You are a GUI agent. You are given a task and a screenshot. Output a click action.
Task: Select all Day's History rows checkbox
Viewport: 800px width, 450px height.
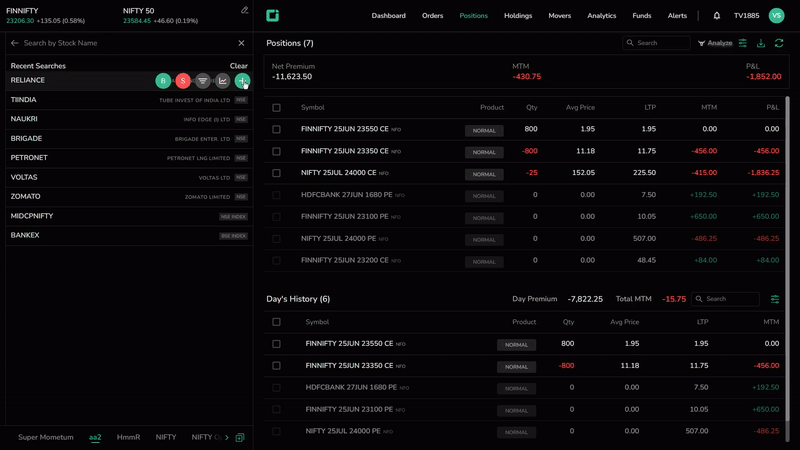(277, 322)
